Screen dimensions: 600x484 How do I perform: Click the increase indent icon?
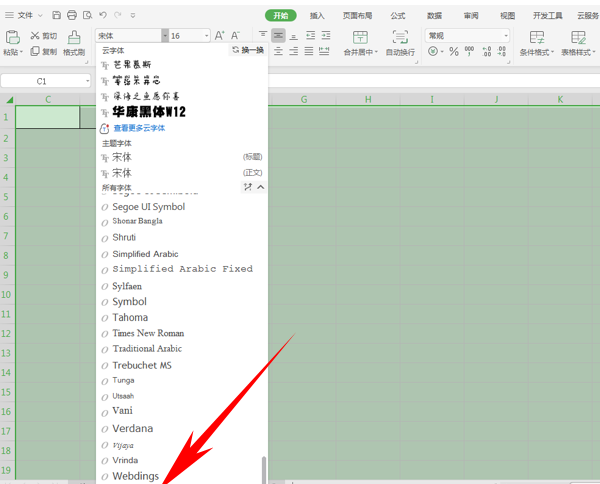point(326,36)
